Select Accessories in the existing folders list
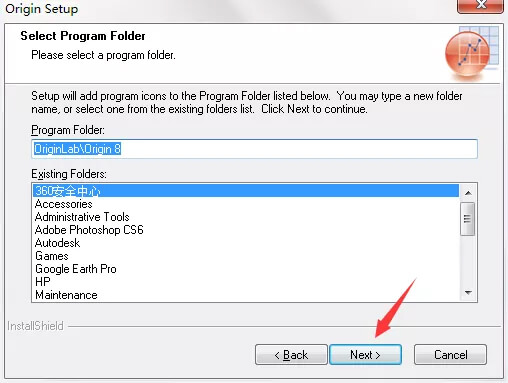The image size is (508, 383). 246,204
